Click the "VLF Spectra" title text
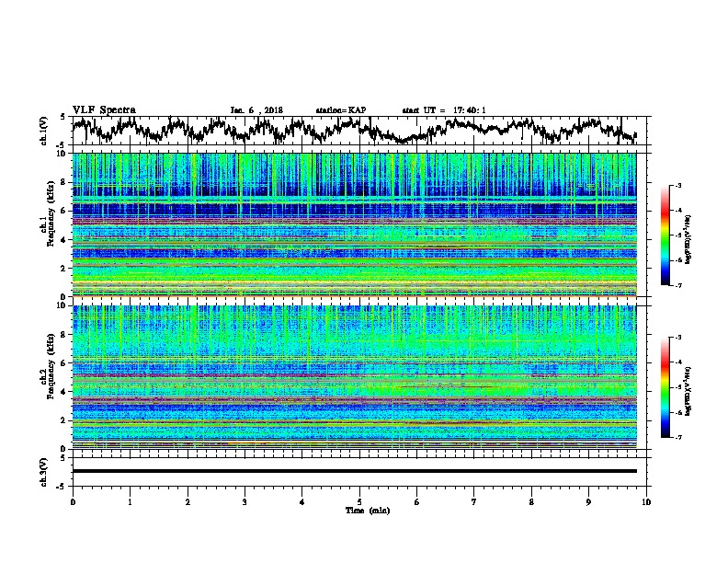Image resolution: width=728 pixels, height=563 pixels. [105, 110]
